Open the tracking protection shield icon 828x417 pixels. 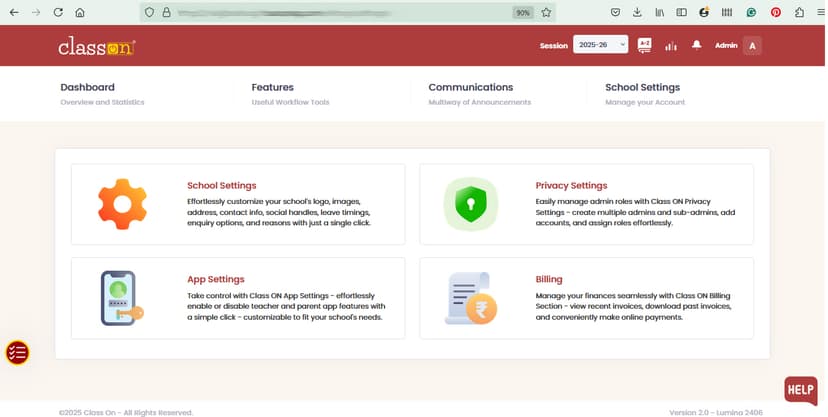149,12
